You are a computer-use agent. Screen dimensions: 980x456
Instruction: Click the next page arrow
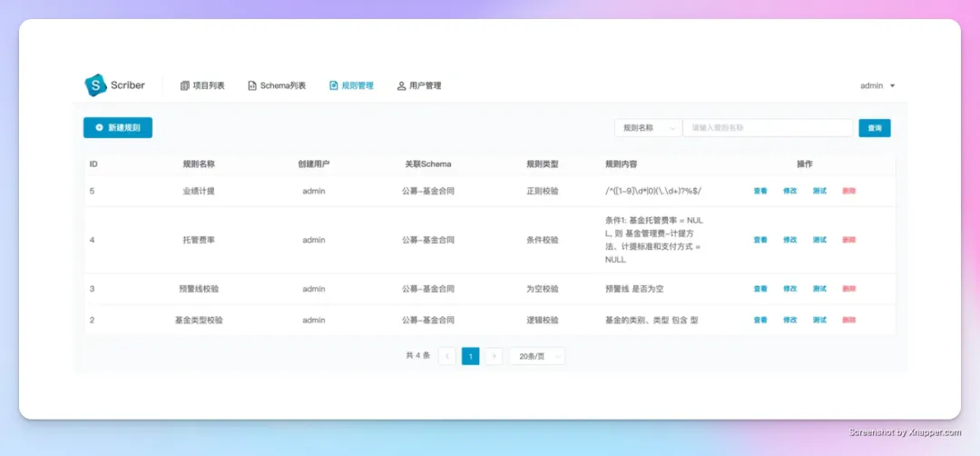[494, 356]
